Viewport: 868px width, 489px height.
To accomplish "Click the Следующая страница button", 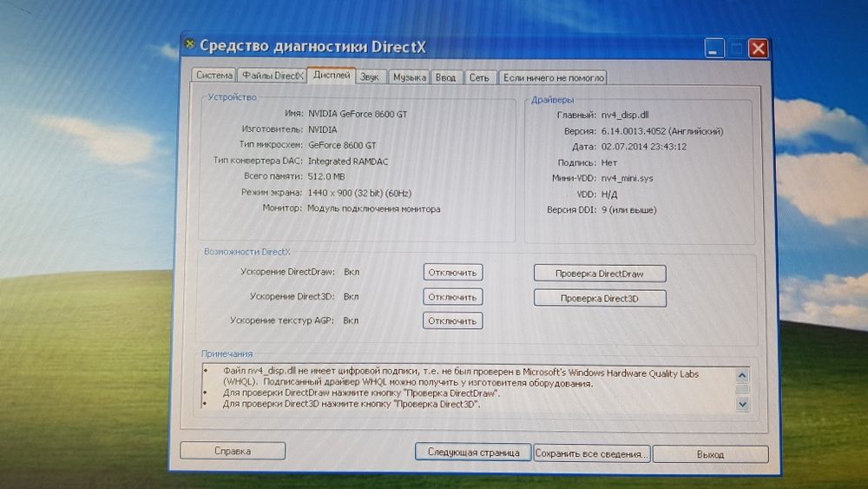I will (x=473, y=453).
